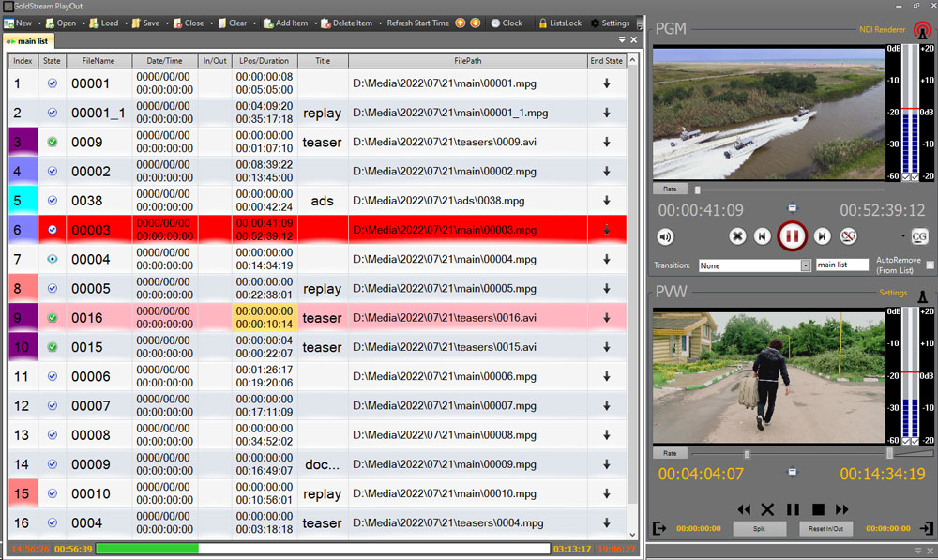
Task: Click the New toolbar item
Action: 19,23
